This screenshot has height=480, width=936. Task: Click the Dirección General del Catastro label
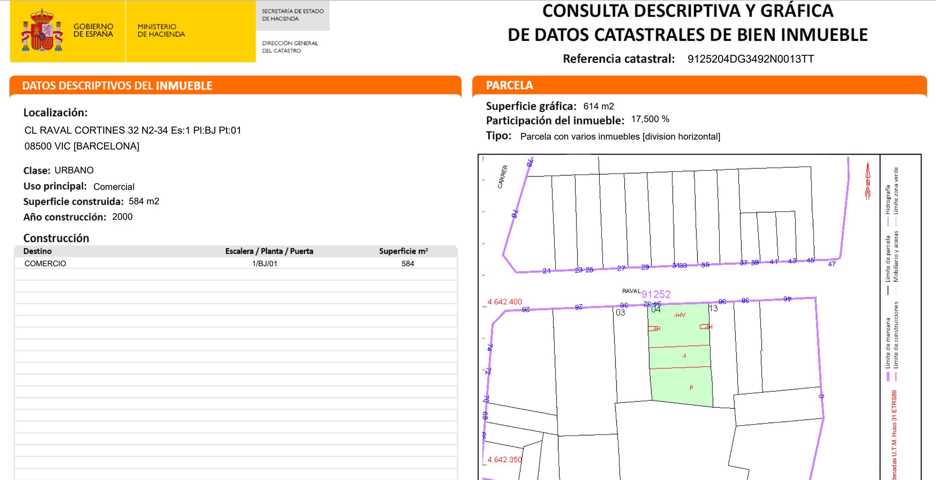pos(290,46)
